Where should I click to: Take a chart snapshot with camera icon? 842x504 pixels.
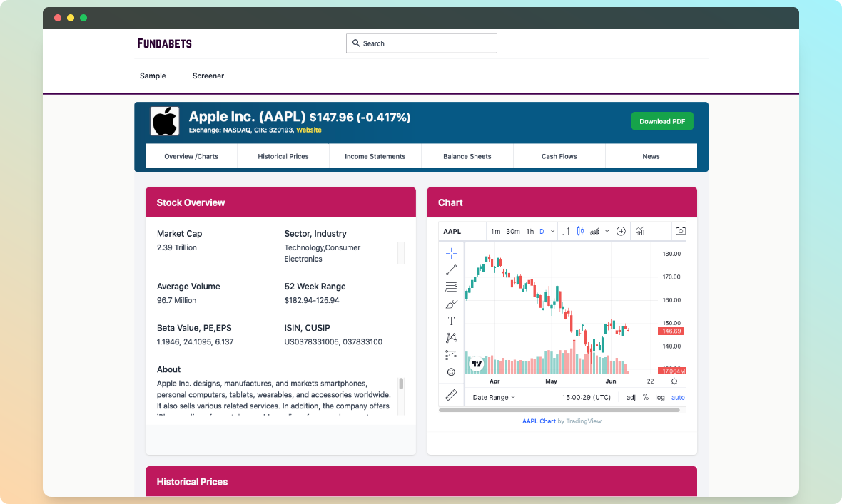[x=680, y=232]
